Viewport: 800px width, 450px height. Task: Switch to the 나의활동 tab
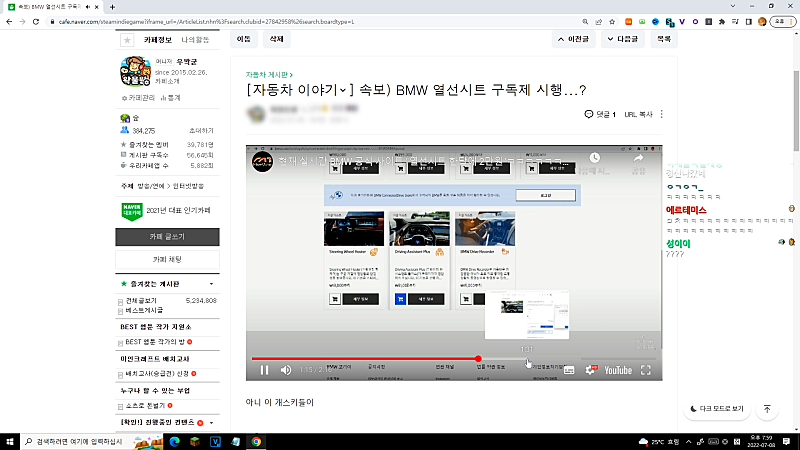point(195,39)
